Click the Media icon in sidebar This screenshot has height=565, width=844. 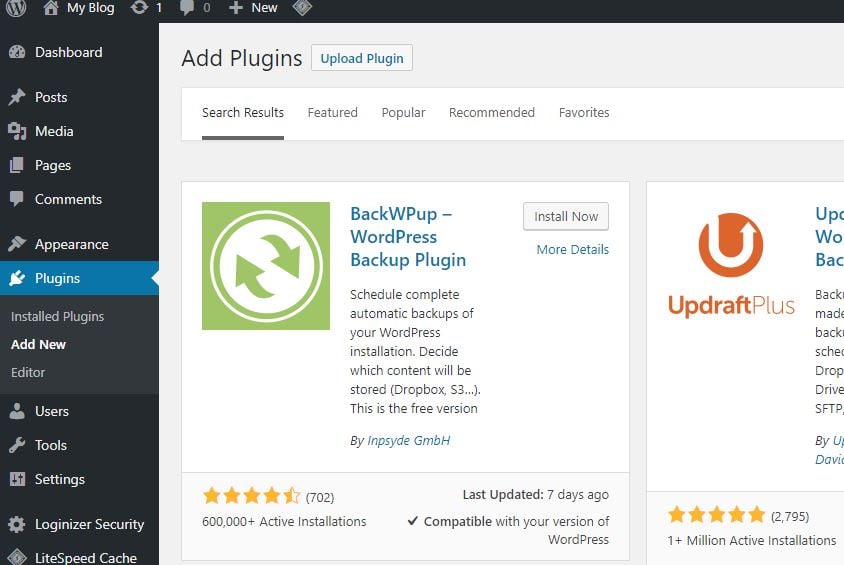[x=17, y=131]
